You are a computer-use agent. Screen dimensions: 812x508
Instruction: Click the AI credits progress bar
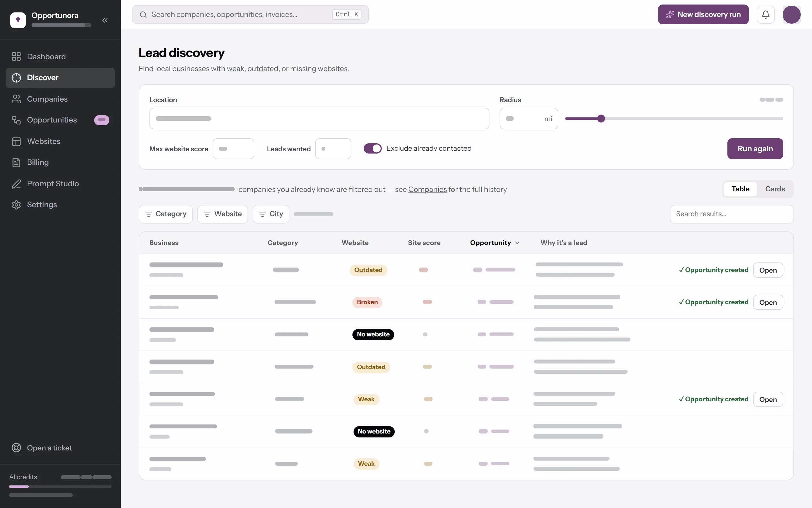pos(60,486)
